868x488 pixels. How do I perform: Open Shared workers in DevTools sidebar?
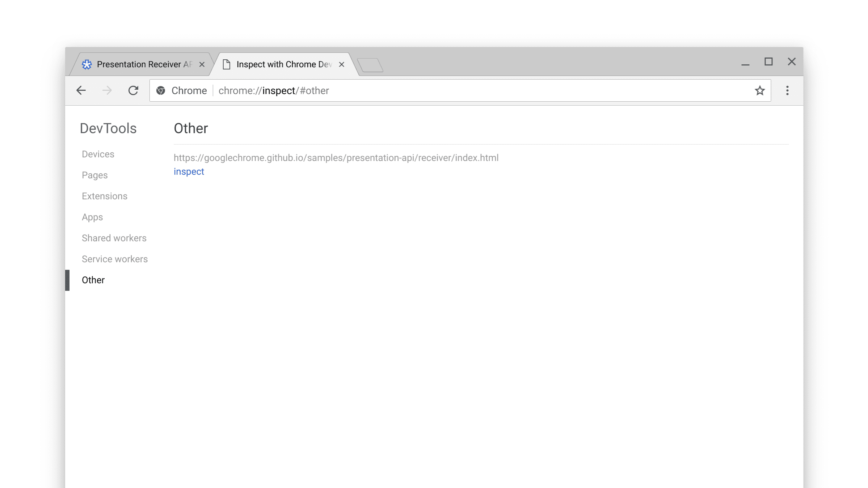(114, 238)
